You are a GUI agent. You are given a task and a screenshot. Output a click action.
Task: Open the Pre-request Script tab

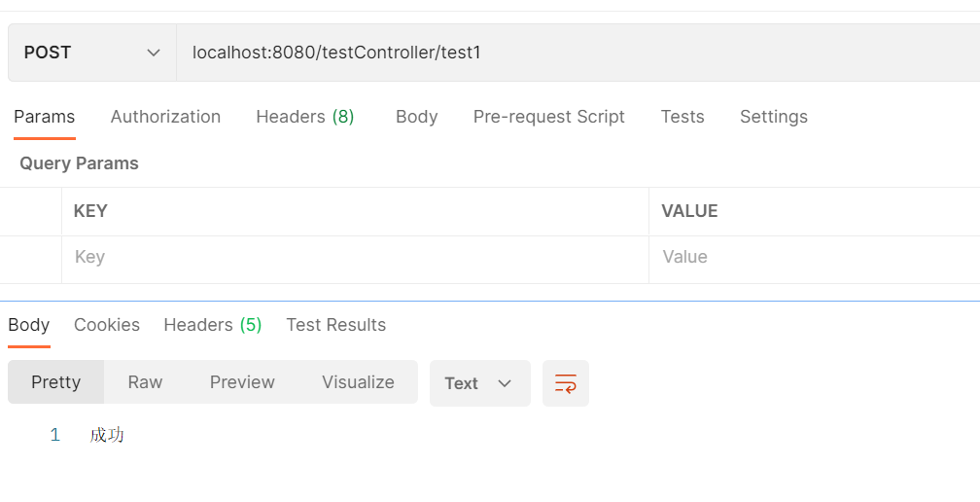coord(548,117)
